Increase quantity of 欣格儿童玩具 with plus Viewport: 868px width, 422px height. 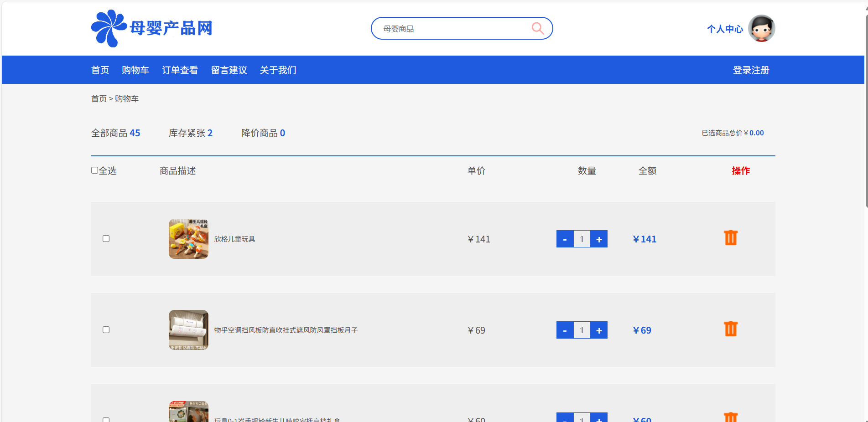pyautogui.click(x=599, y=239)
